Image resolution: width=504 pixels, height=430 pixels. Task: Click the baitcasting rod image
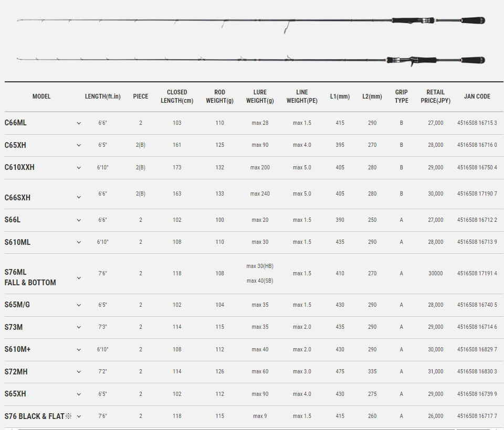251,59
